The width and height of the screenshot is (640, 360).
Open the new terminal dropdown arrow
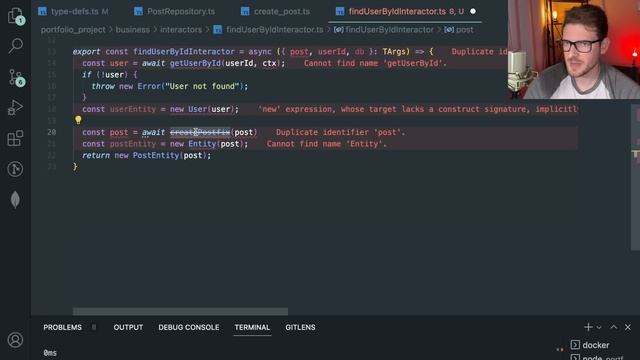(599, 327)
